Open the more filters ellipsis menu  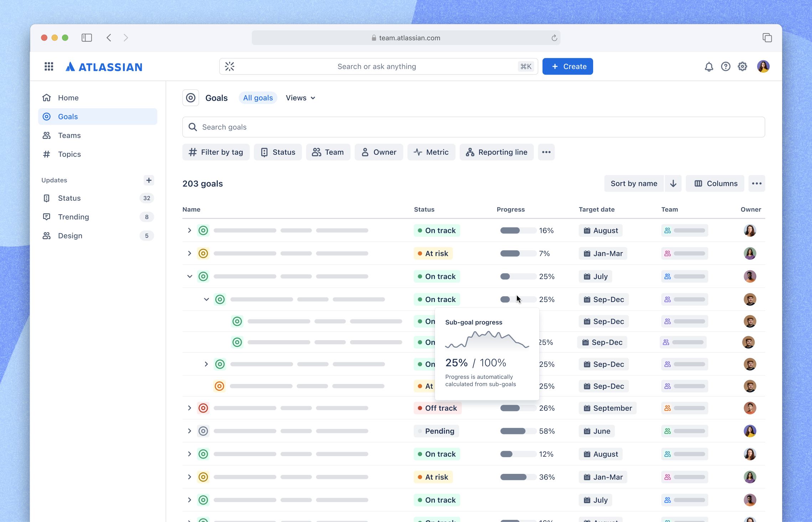[546, 152]
